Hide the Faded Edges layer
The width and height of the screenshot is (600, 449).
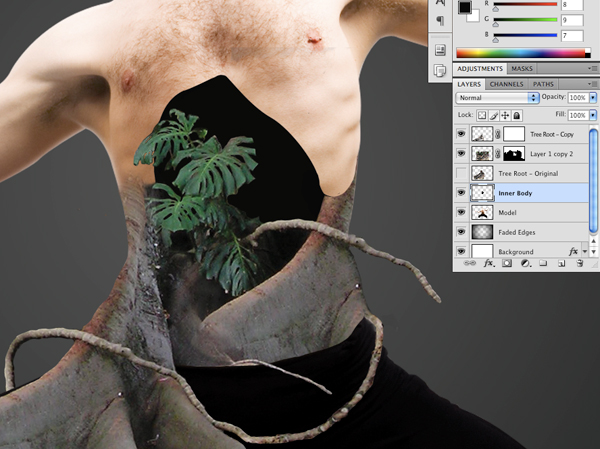pos(461,232)
